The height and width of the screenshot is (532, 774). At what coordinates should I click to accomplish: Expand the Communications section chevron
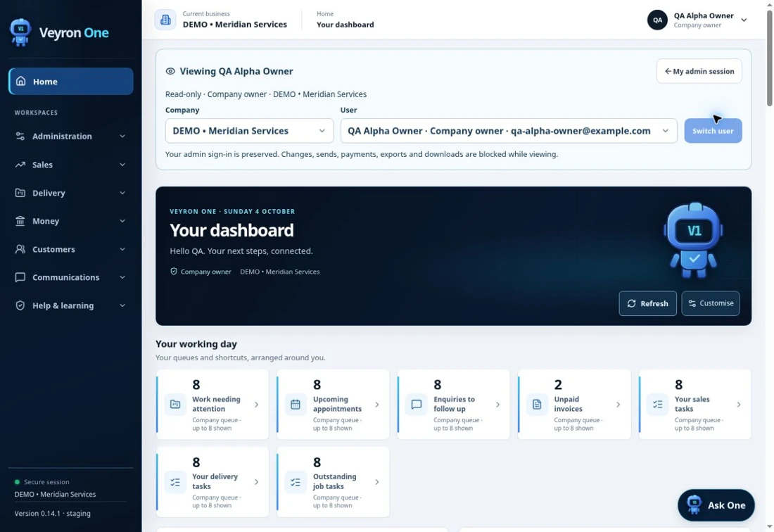[122, 277]
